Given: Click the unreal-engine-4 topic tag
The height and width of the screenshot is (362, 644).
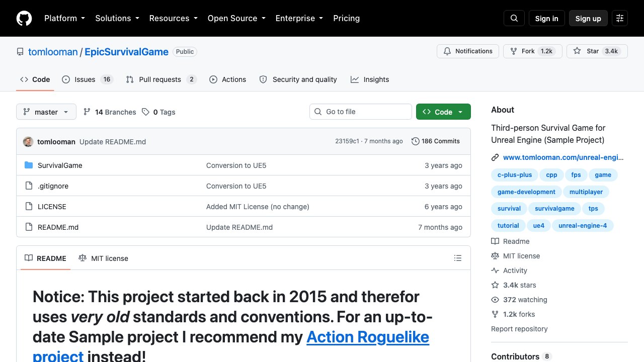Looking at the screenshot, I should click(x=583, y=226).
